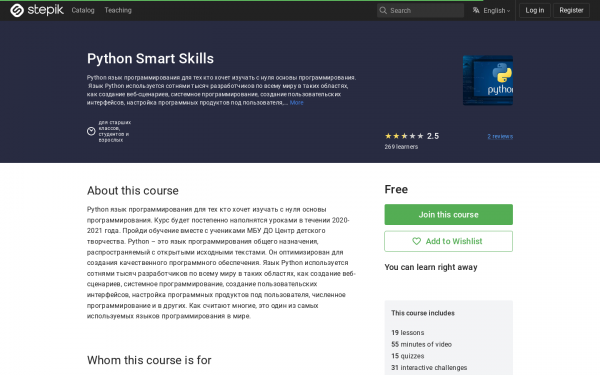Click the 55 minutes of video entry
Viewport: 600px width, 375px height.
coord(421,344)
